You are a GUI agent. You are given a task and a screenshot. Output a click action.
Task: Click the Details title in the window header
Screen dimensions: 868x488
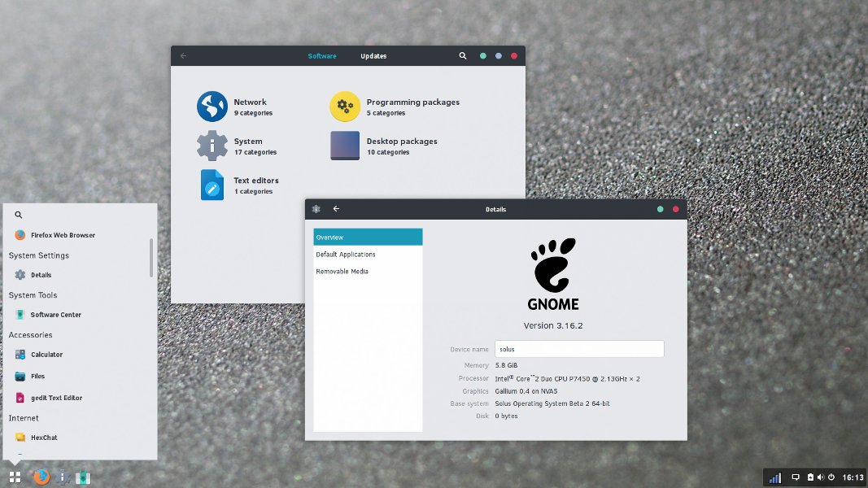point(495,209)
